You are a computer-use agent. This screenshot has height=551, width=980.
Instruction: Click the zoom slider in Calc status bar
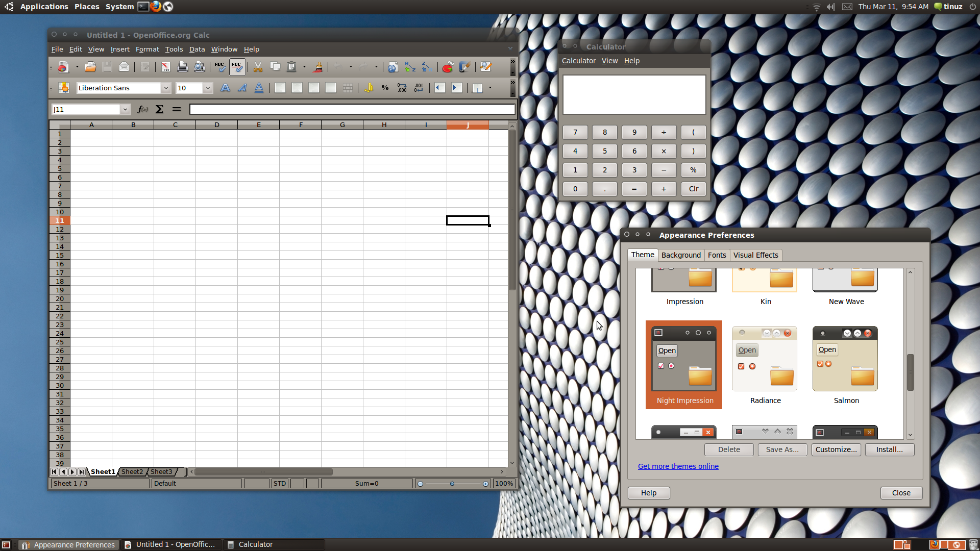452,484
